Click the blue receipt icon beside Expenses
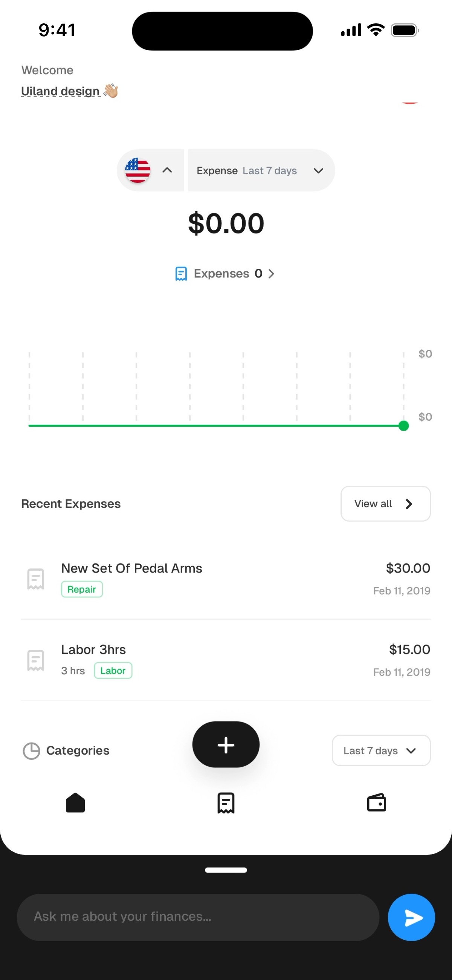The width and height of the screenshot is (452, 980). click(x=181, y=274)
